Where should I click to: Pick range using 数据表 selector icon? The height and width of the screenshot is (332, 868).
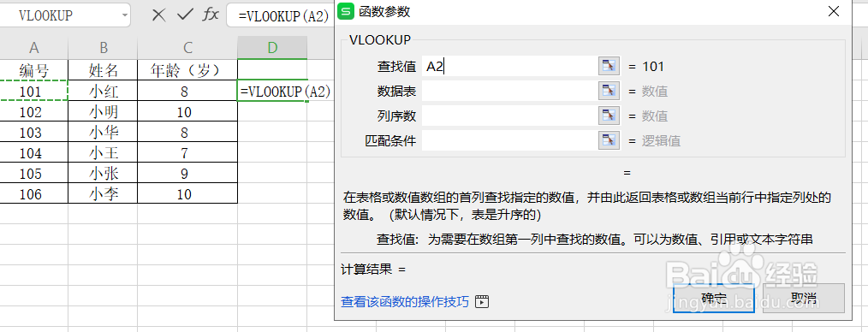609,91
